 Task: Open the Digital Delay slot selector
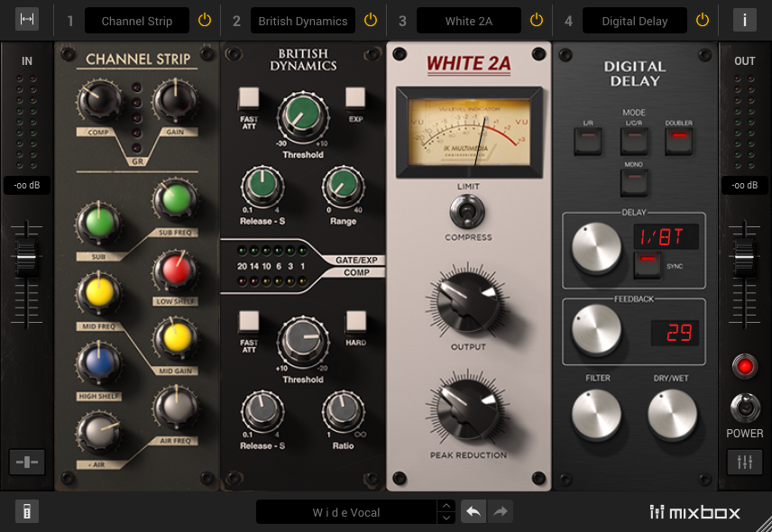[635, 21]
